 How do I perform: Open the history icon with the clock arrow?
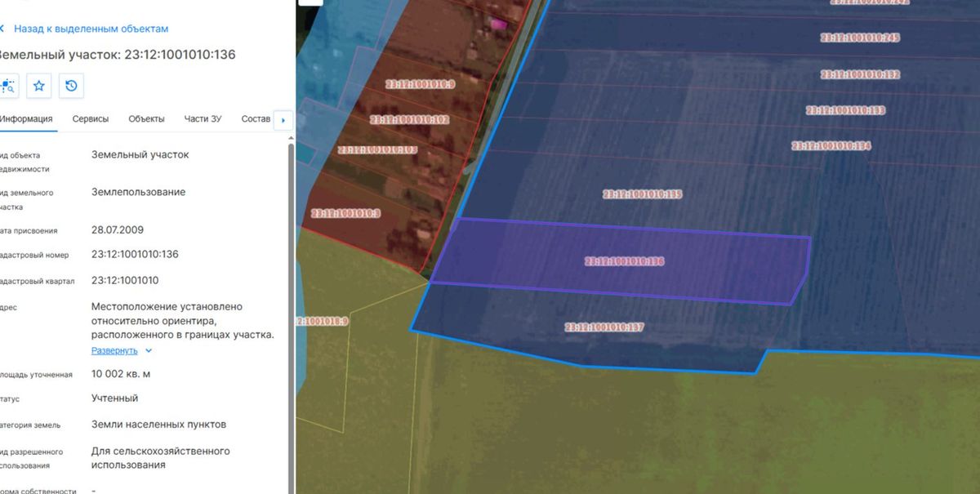point(71,85)
